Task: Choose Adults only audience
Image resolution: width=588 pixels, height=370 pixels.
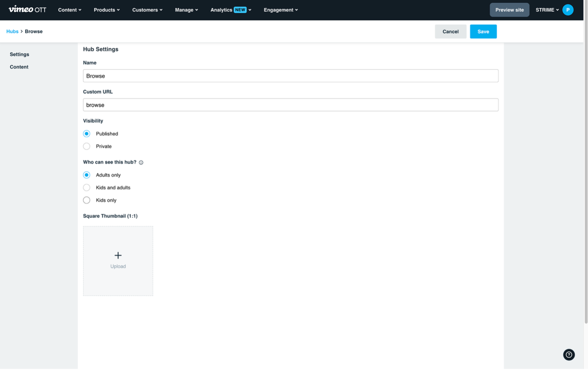Action: [x=87, y=175]
